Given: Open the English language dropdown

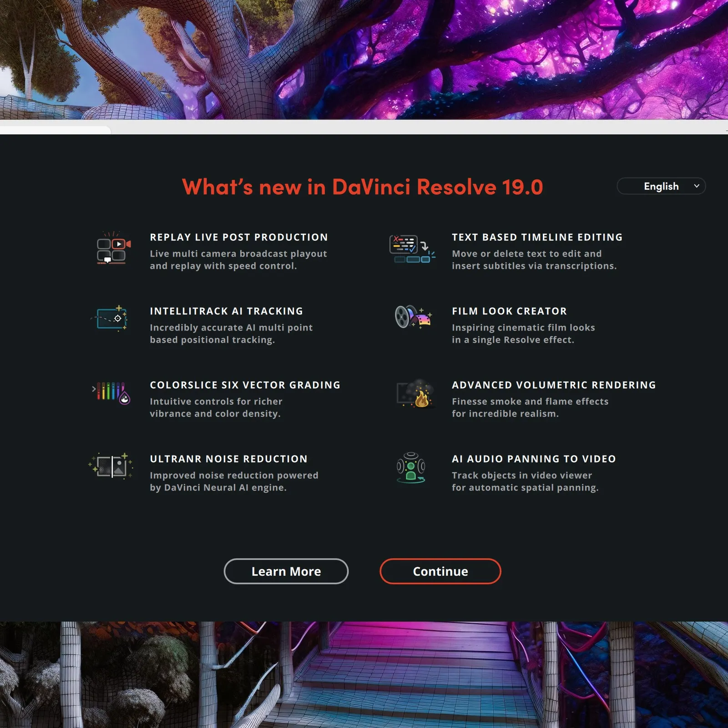Looking at the screenshot, I should 661,186.
